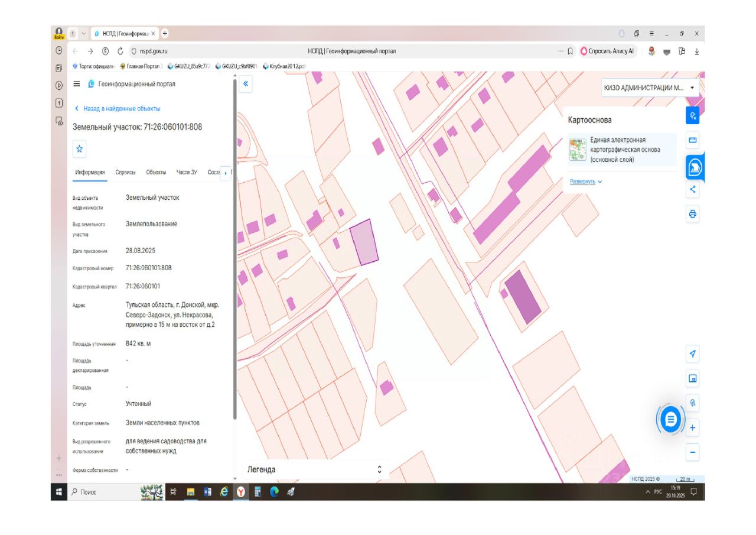Click the status value Учтенный
The image size is (756, 535).
(139, 404)
